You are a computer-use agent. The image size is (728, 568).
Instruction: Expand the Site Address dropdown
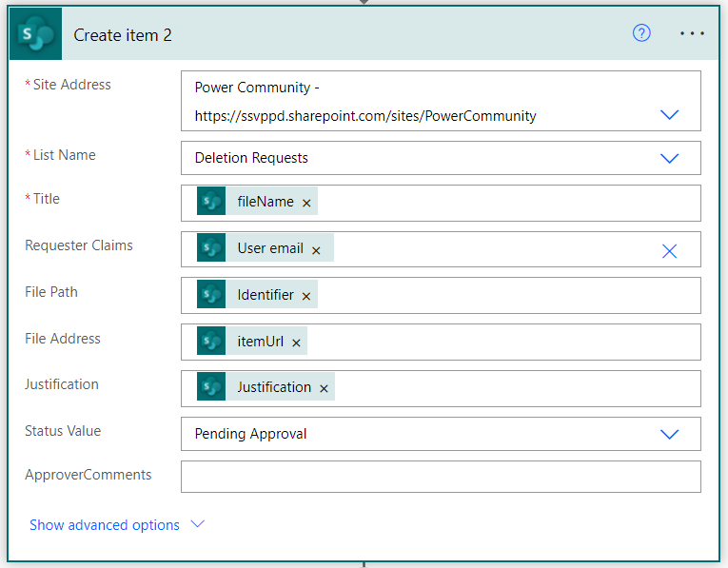pos(669,114)
